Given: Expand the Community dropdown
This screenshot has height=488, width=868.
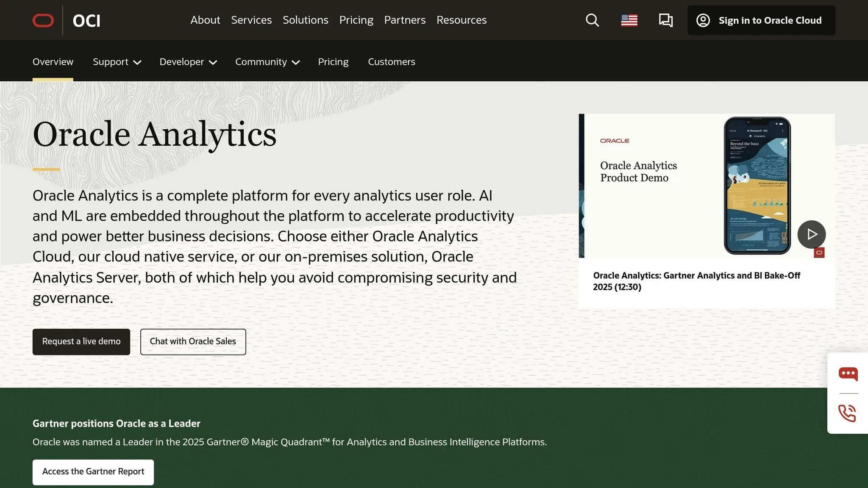Looking at the screenshot, I should point(267,62).
